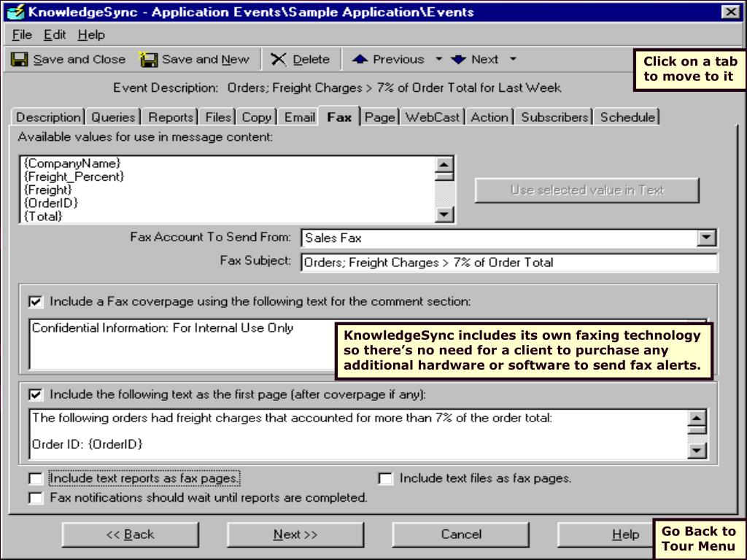Switch to the Schedule tab

pos(627,117)
